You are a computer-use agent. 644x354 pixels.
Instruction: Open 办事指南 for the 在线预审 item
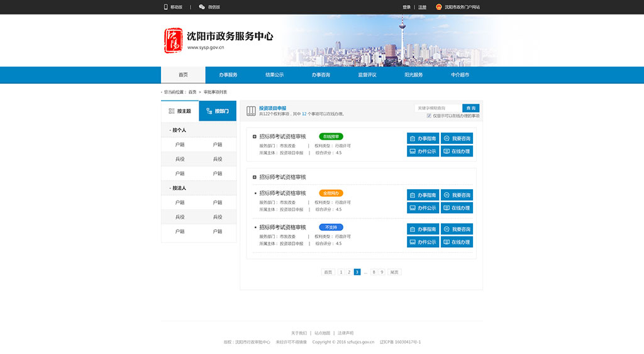coord(423,138)
